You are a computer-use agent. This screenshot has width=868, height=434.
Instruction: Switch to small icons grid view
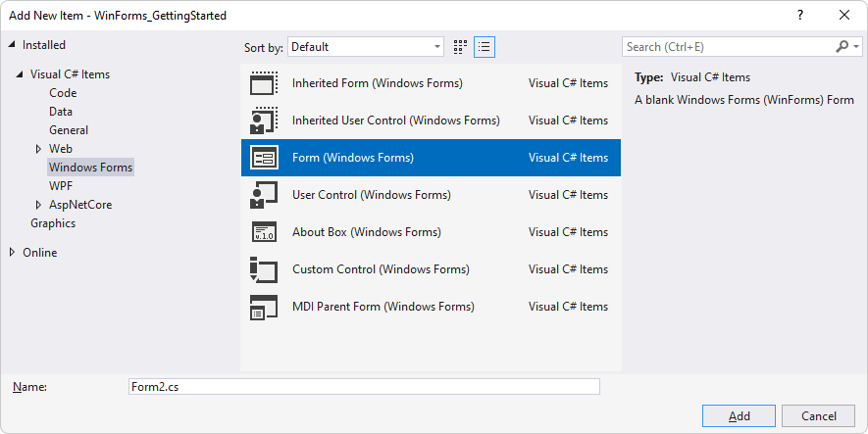pyautogui.click(x=461, y=47)
